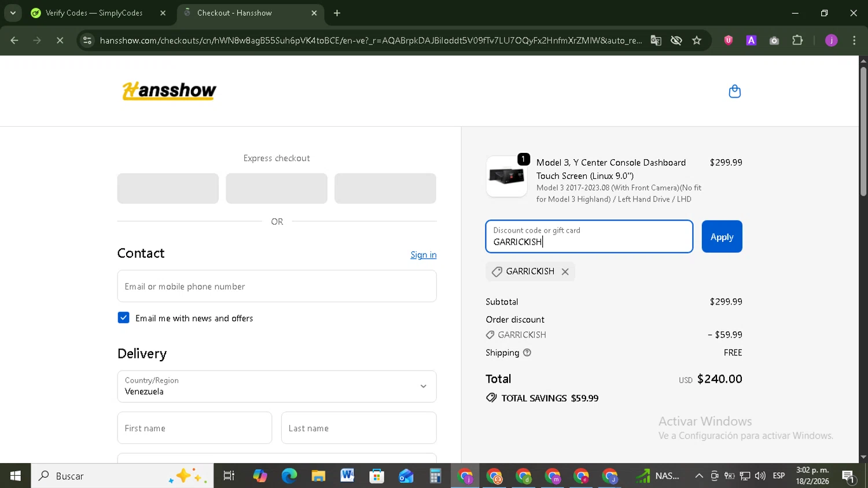Click the Buscar taskbar search box
Viewport: 868px width, 488px height.
(122, 476)
